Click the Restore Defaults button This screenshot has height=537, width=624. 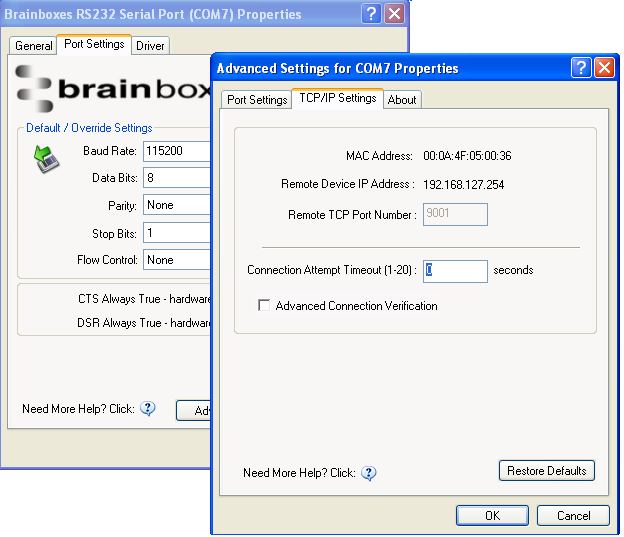(x=546, y=471)
